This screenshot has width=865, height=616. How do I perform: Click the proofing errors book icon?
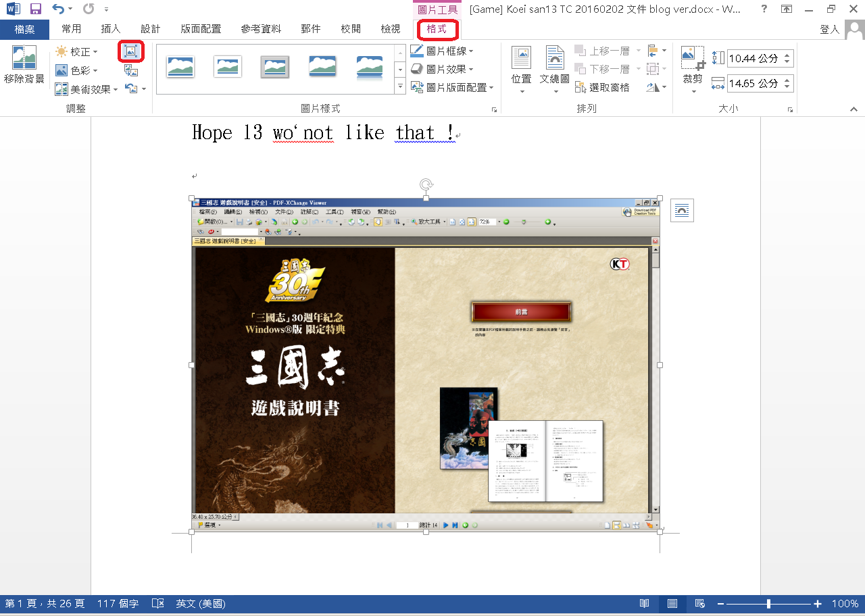click(158, 603)
